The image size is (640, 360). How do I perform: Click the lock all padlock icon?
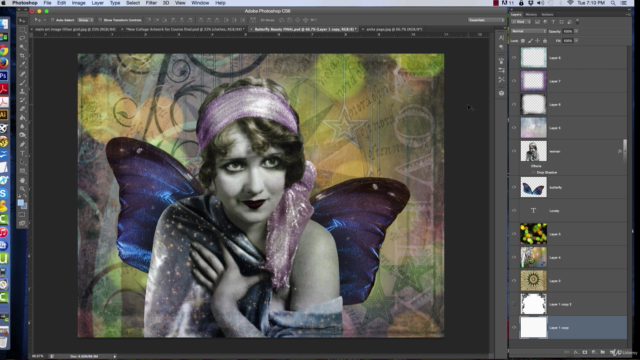[x=544, y=41]
